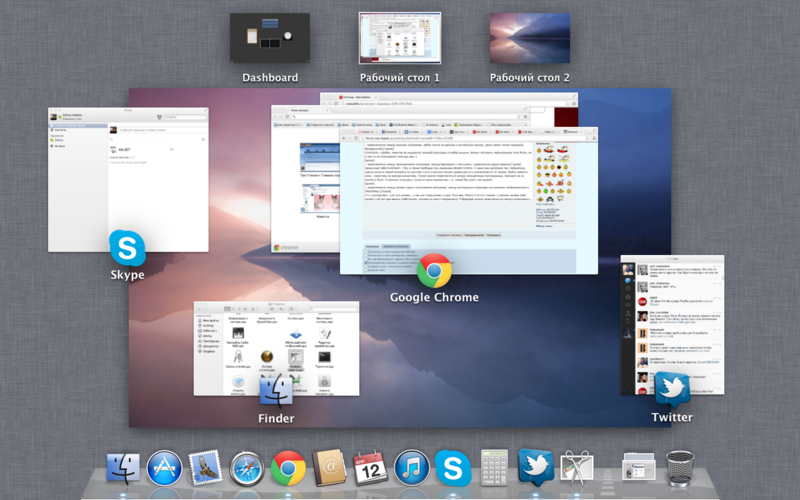Switch to the Dashboard space
This screenshot has height=500, width=800.
coord(270,38)
